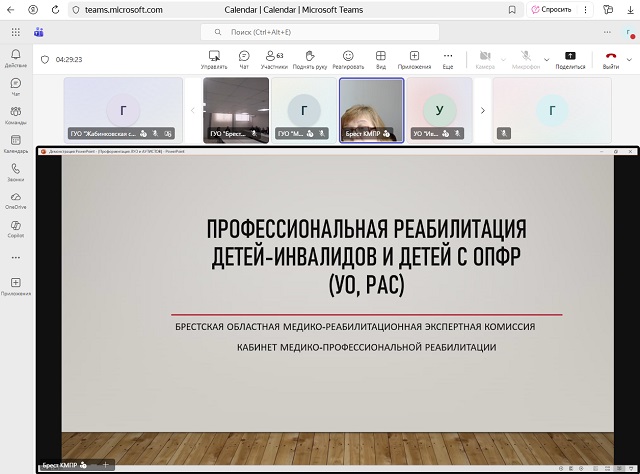Viewport: 640px width, 474px height.
Task: Open Apps in the meeting toolbar
Action: coord(414,60)
